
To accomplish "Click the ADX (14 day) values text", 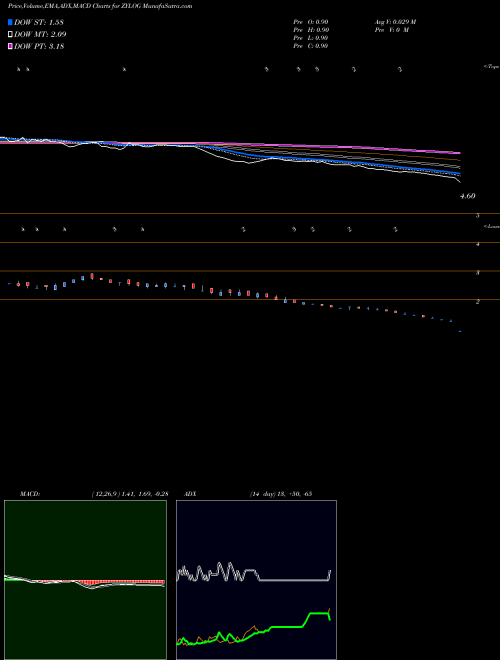I will tap(281, 494).
